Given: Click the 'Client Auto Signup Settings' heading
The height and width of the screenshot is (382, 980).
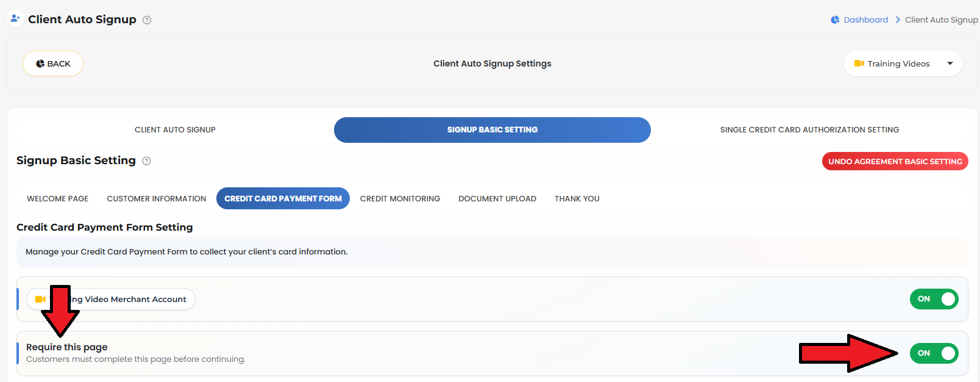Looking at the screenshot, I should coord(492,63).
